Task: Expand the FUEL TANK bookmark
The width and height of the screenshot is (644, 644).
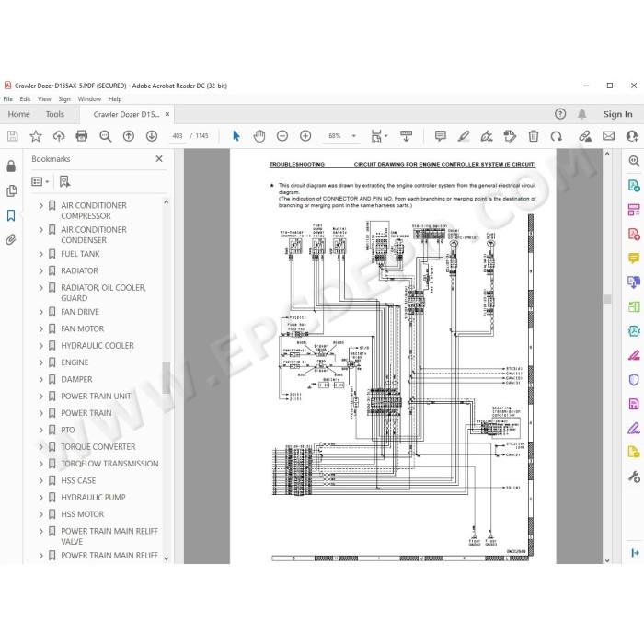Action: 40,254
